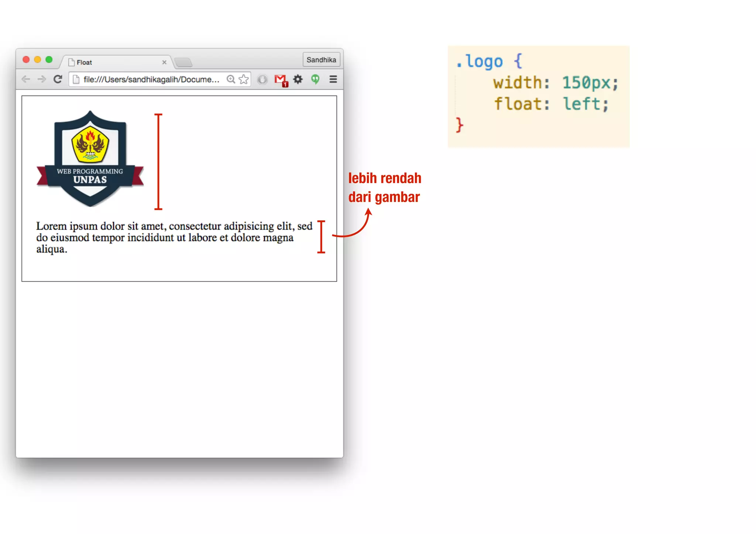
Task: Reload the Float page
Action: [58, 79]
